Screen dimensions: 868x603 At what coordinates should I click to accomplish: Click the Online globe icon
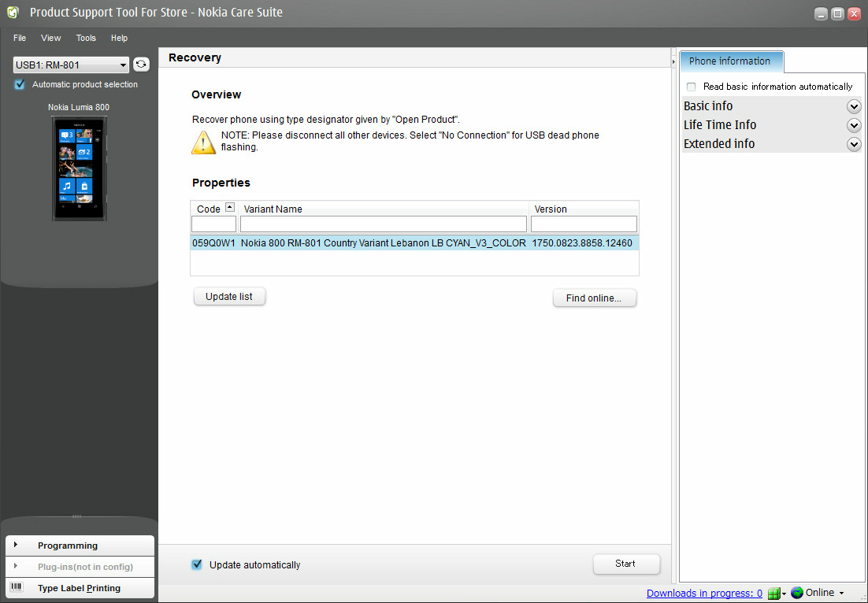point(797,593)
